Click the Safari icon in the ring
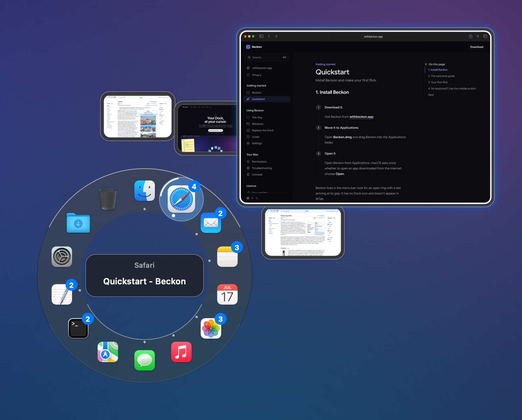Image resolution: width=522 pixels, height=420 pixels. (181, 199)
